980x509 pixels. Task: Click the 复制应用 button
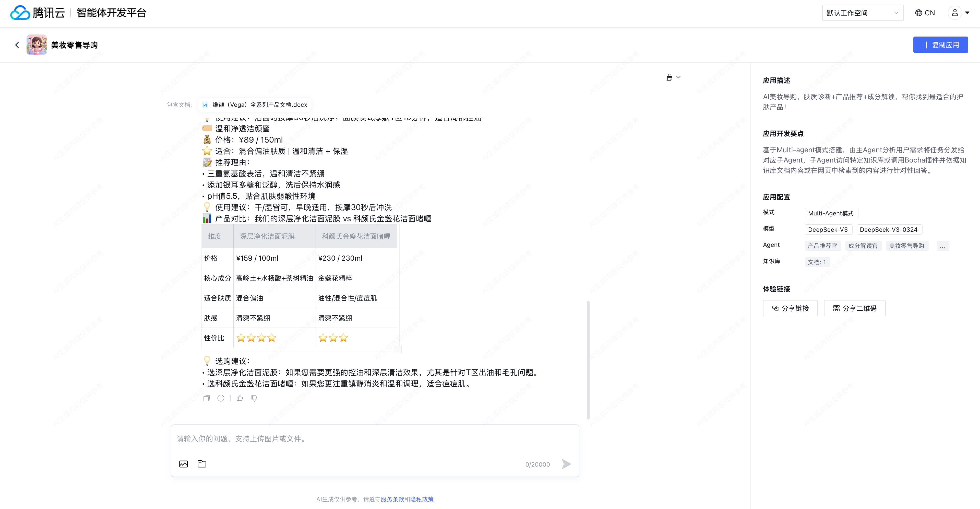[x=940, y=45]
